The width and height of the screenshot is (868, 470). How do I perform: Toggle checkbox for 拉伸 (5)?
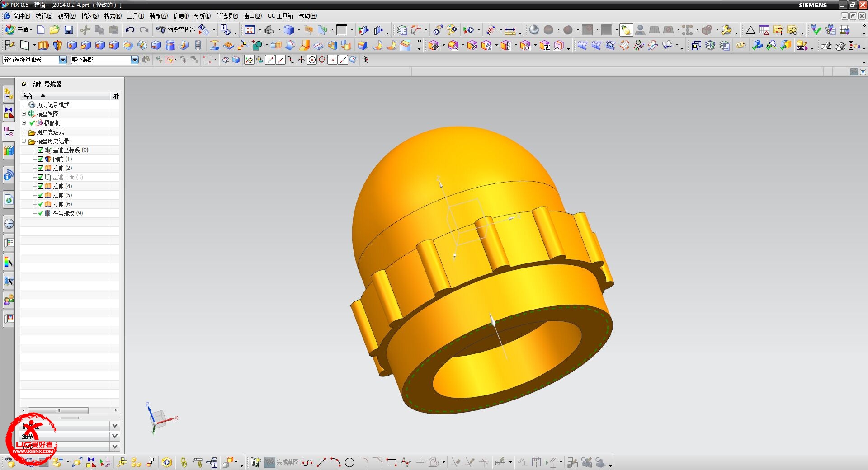point(41,195)
